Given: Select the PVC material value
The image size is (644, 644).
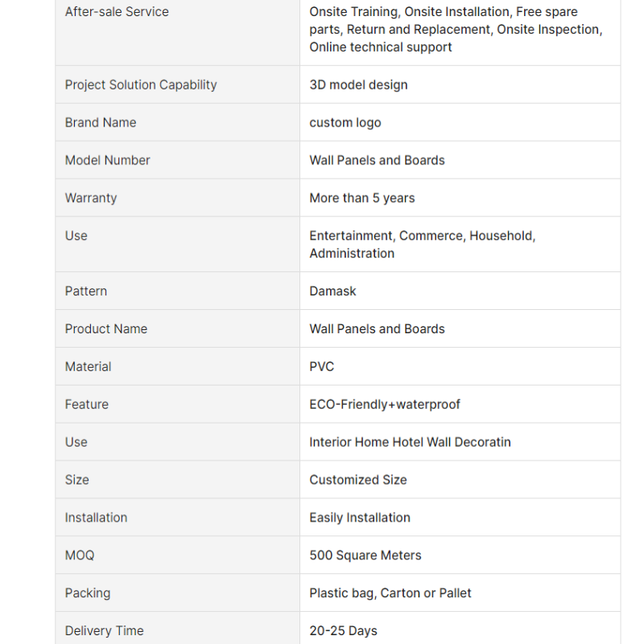Looking at the screenshot, I should click(x=321, y=367).
